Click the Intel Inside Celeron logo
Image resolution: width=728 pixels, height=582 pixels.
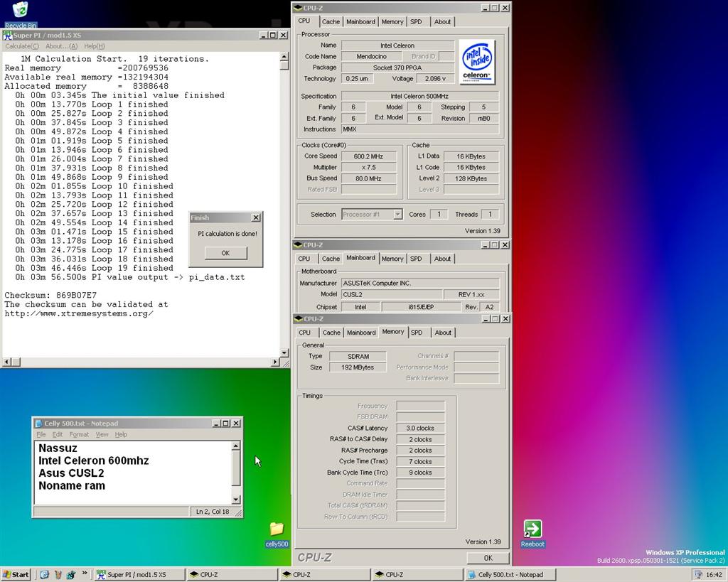[x=477, y=62]
